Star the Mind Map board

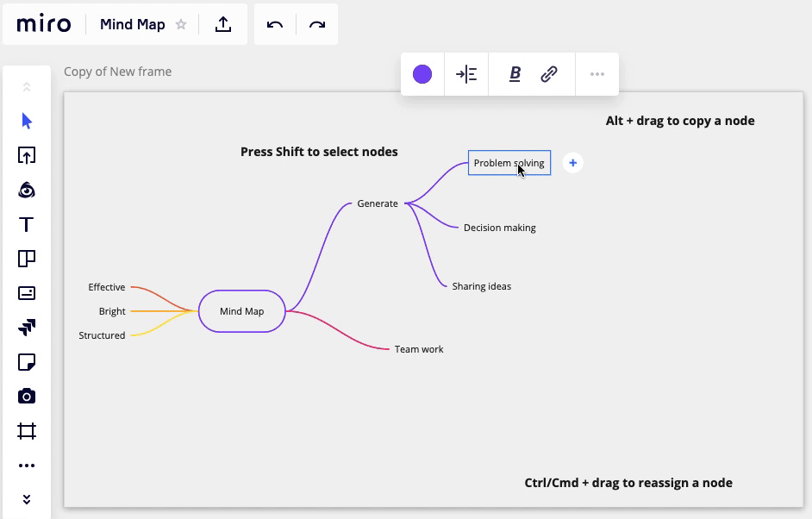(x=181, y=25)
